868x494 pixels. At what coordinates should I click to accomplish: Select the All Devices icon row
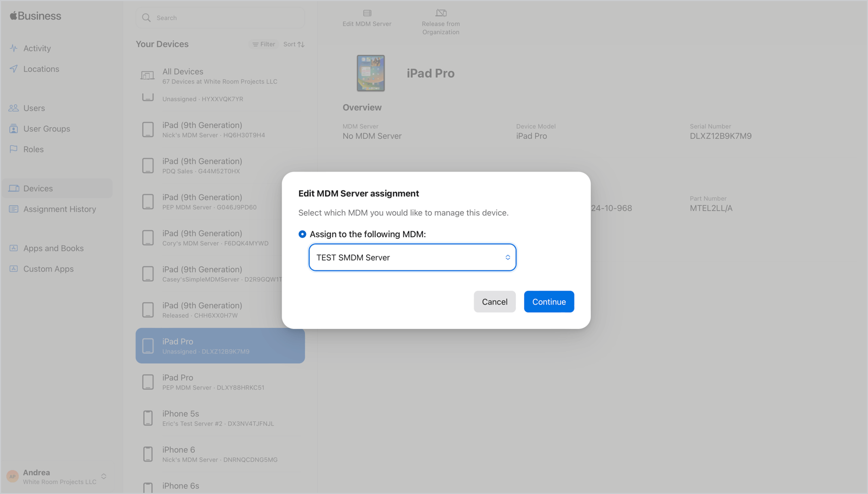[x=220, y=76]
